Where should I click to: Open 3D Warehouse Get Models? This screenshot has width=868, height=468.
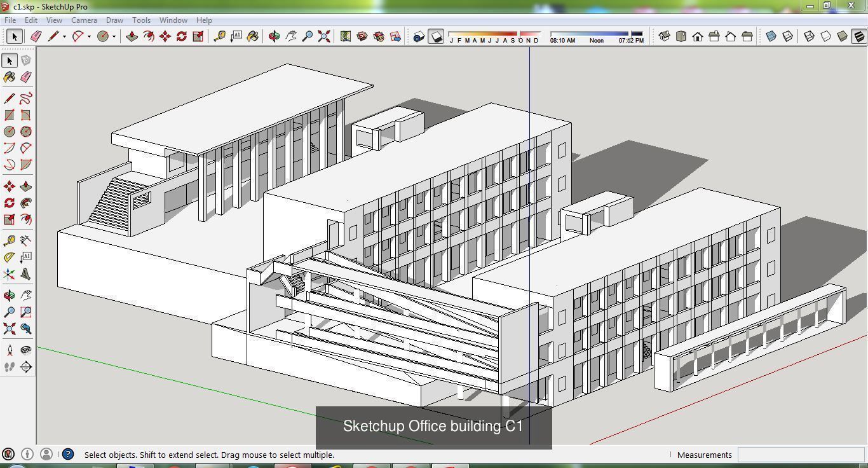pyautogui.click(x=362, y=36)
